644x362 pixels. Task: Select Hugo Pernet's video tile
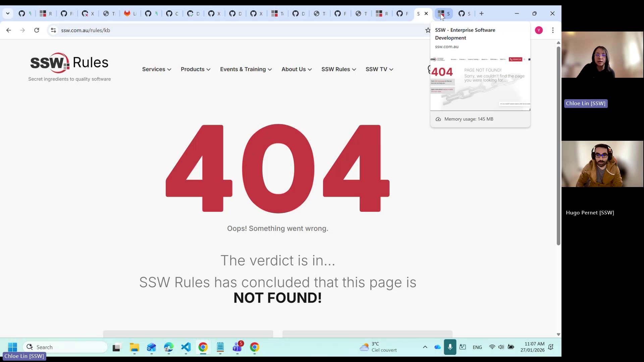[x=603, y=164]
